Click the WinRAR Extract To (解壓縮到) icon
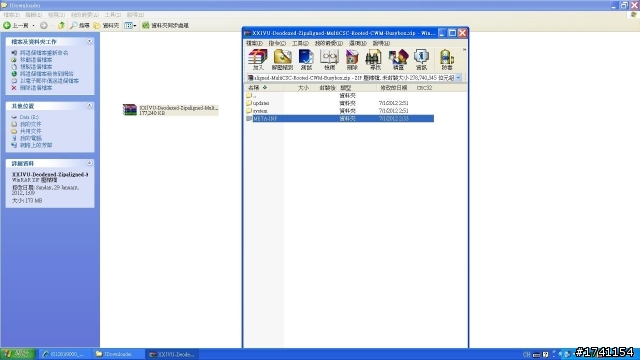 [x=282, y=60]
